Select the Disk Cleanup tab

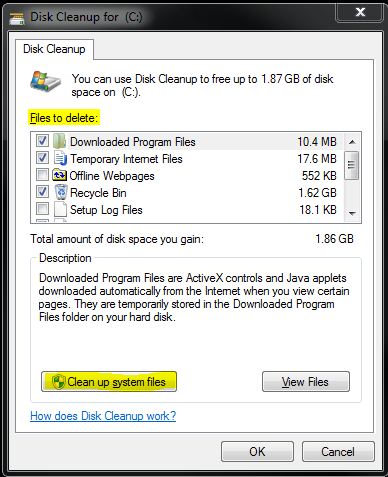(x=54, y=49)
